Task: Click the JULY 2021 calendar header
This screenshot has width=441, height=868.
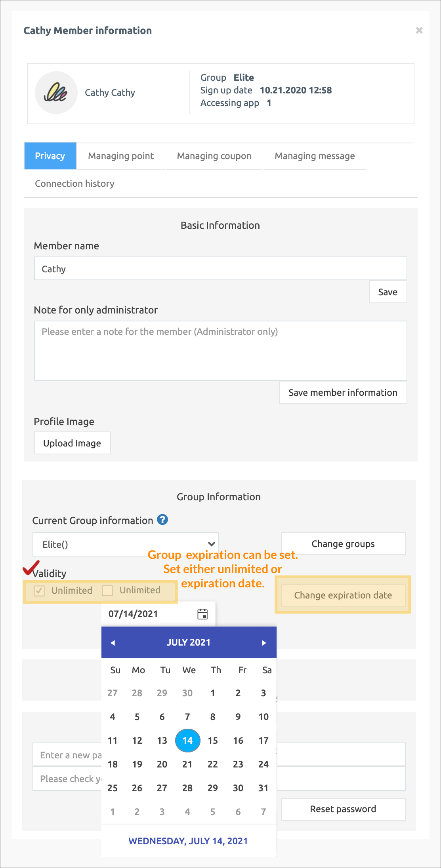Action: click(x=188, y=642)
